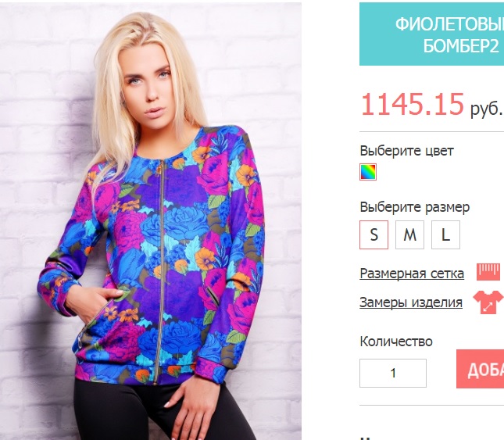Click the teal Фиолетовый Бомбер2 title banner
Viewport: 504px width, 440px height.
pyautogui.click(x=431, y=34)
